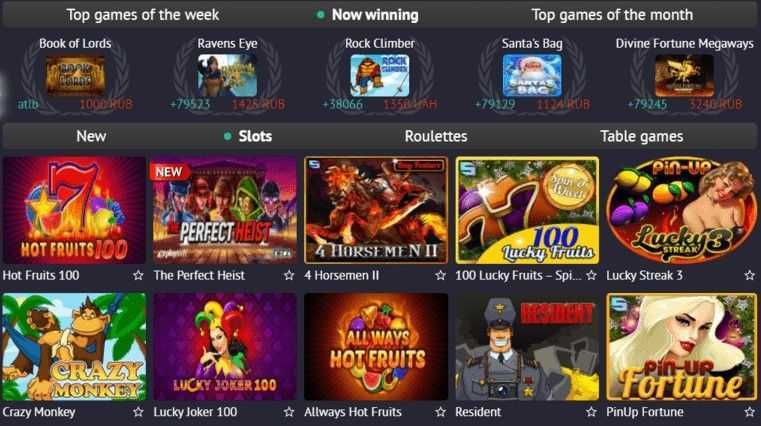This screenshot has width=761, height=426.
Task: Switch to Top games of the week tab
Action: (143, 15)
